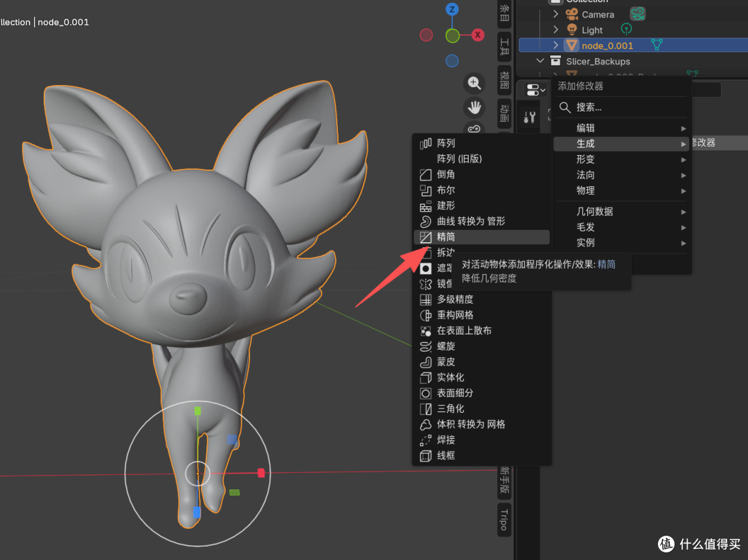Add the Screw (螺旋) modifier
Viewport: 748px width, 560px height.
coord(482,346)
